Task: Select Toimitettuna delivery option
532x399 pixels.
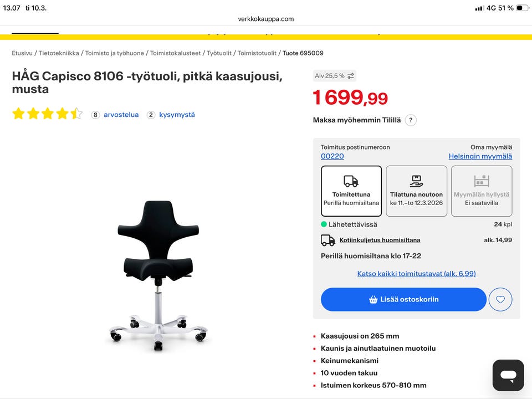Action: pos(351,191)
